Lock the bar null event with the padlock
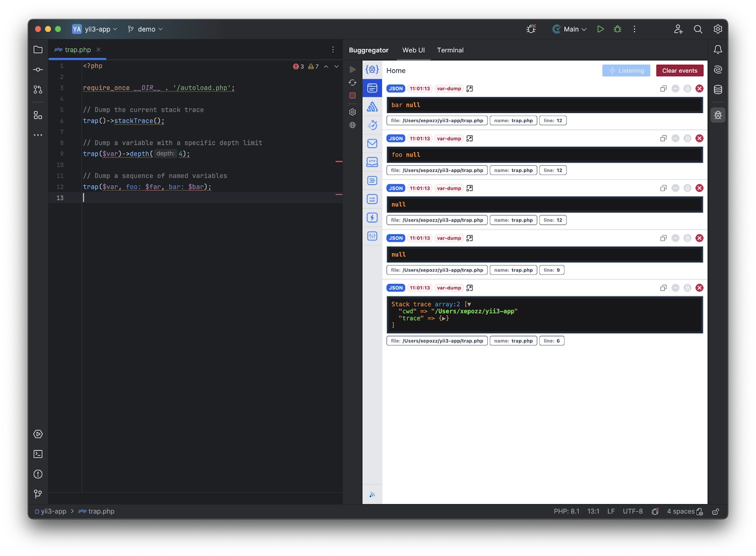The height and width of the screenshot is (556, 756). coord(687,88)
